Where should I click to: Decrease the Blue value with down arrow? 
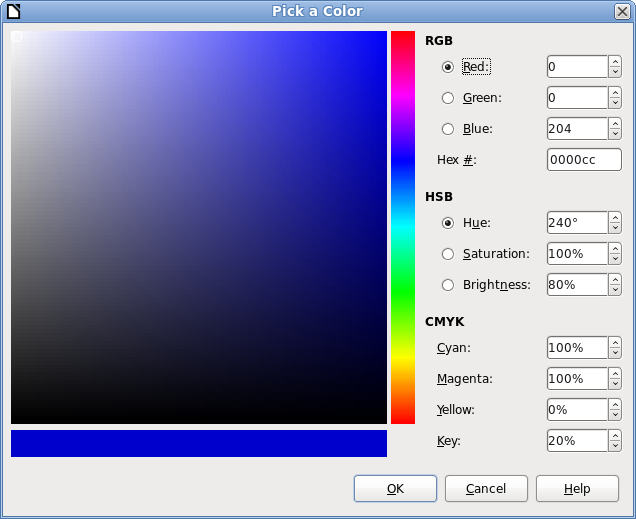(x=614, y=134)
